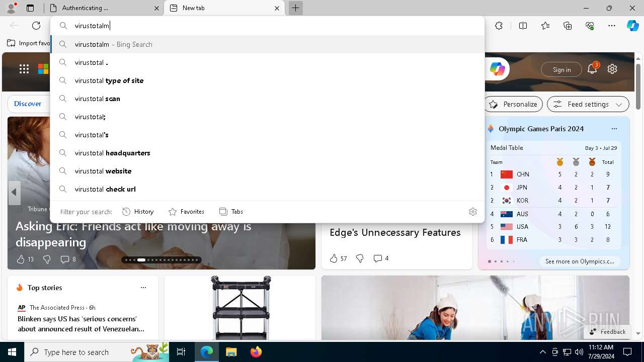Open notifications bell with badge
This screenshot has width=644, height=362.
[x=593, y=69]
